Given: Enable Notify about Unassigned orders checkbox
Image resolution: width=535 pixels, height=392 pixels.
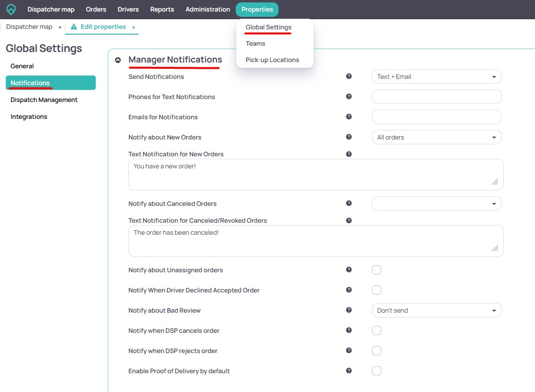Looking at the screenshot, I should click(377, 270).
